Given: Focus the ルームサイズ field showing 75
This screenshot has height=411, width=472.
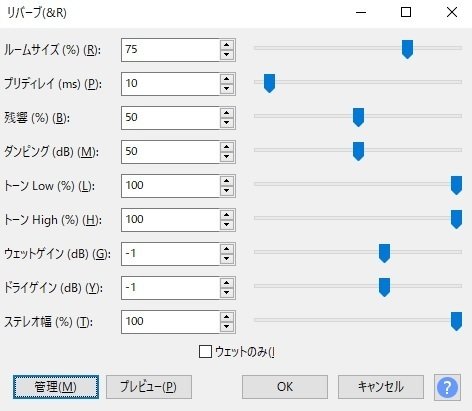Looking at the screenshot, I should click(170, 50).
